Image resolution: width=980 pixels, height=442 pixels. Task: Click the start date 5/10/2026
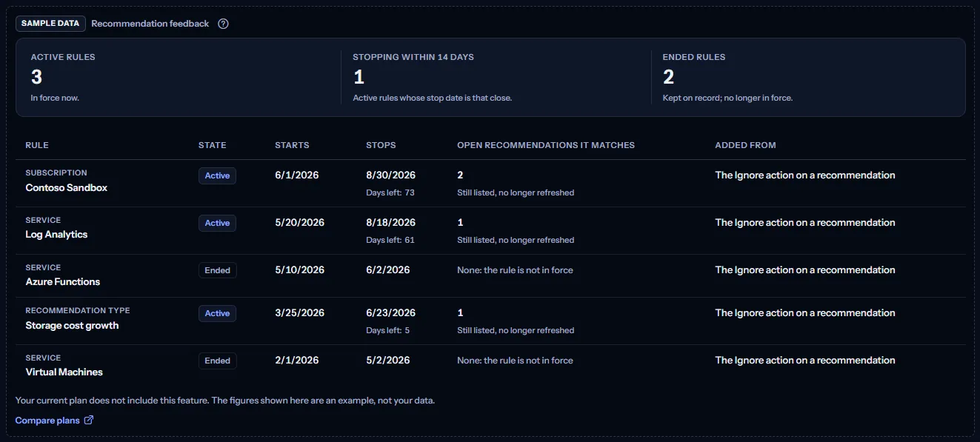tap(300, 270)
